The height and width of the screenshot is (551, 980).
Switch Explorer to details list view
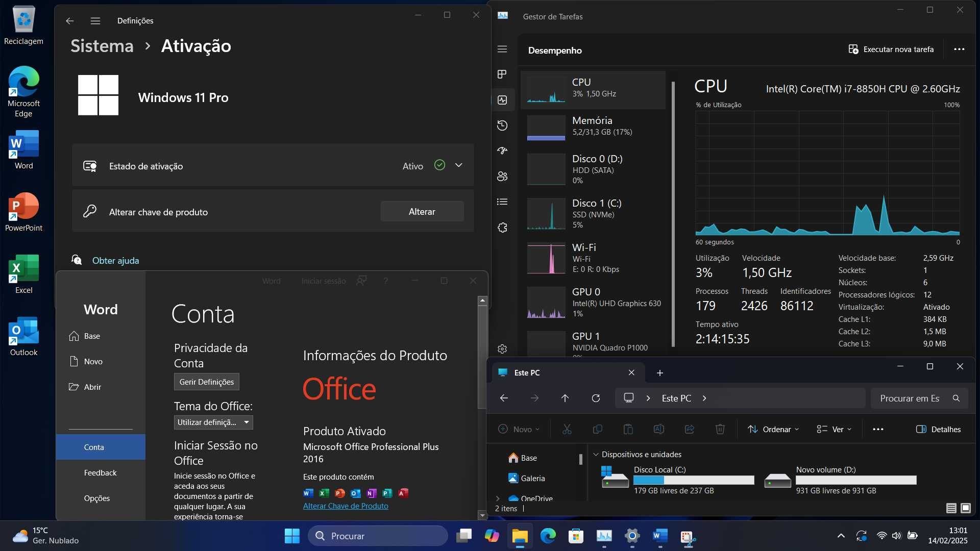pyautogui.click(x=951, y=508)
